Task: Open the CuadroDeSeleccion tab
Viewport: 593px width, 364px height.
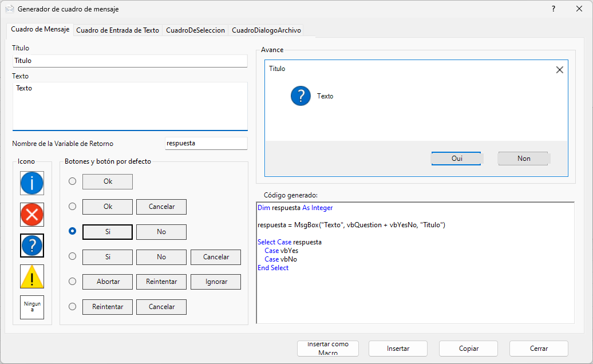Action: (x=195, y=30)
